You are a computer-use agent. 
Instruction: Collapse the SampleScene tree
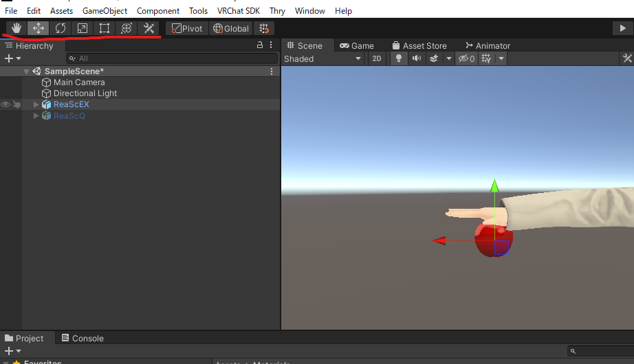point(26,71)
